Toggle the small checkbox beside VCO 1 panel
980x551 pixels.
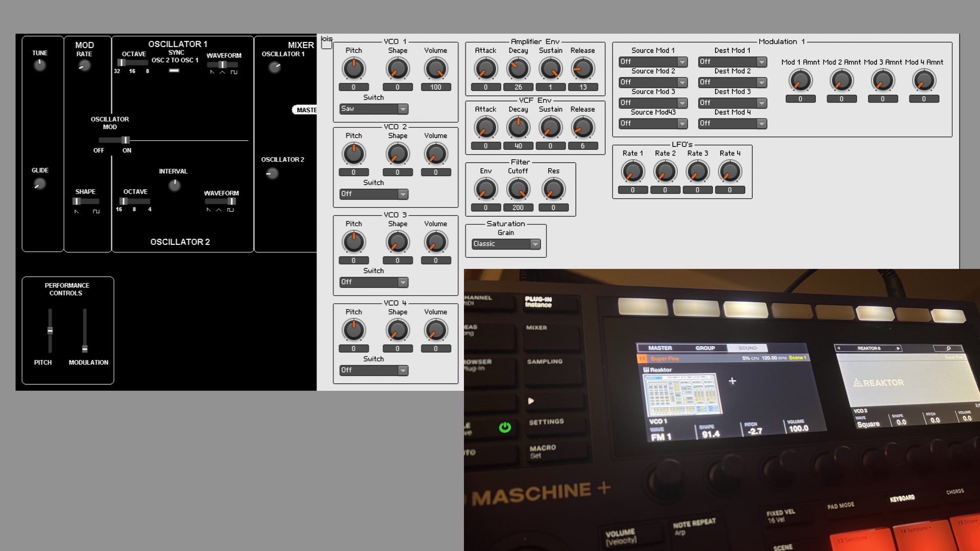(327, 44)
